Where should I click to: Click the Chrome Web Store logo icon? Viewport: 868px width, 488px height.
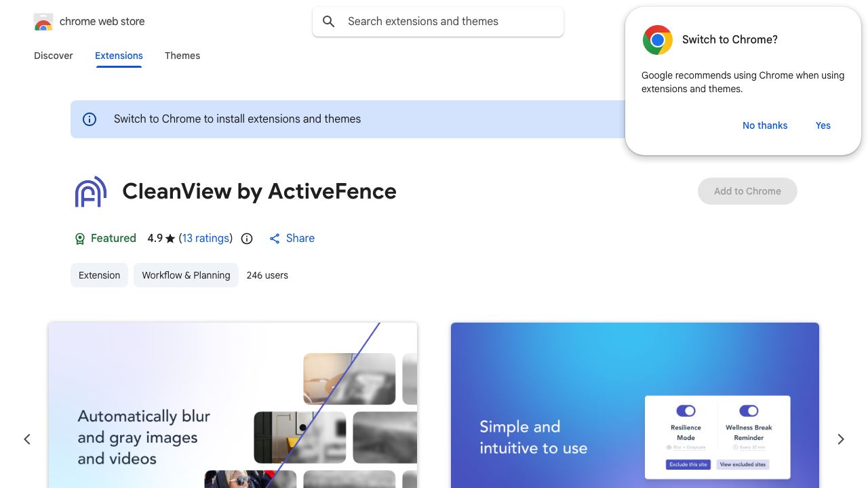click(x=43, y=22)
